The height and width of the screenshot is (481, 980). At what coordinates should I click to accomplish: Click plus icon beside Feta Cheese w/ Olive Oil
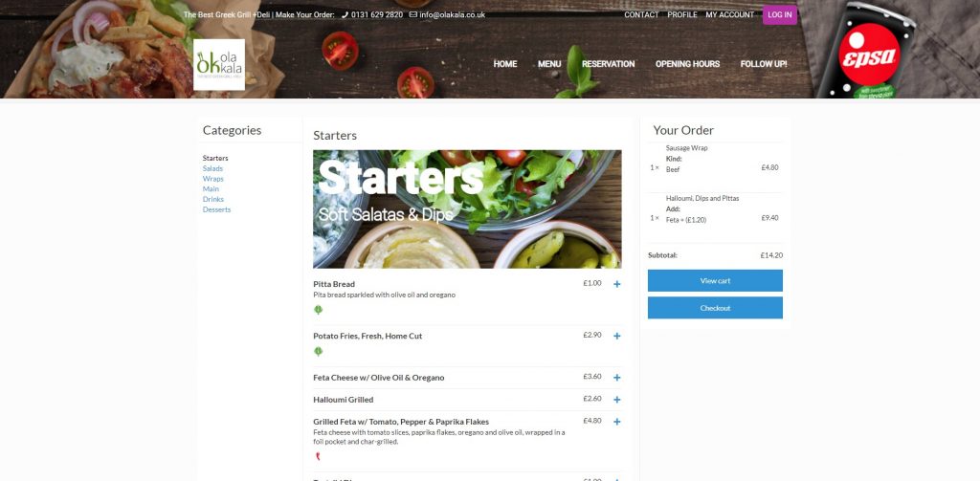tap(617, 378)
